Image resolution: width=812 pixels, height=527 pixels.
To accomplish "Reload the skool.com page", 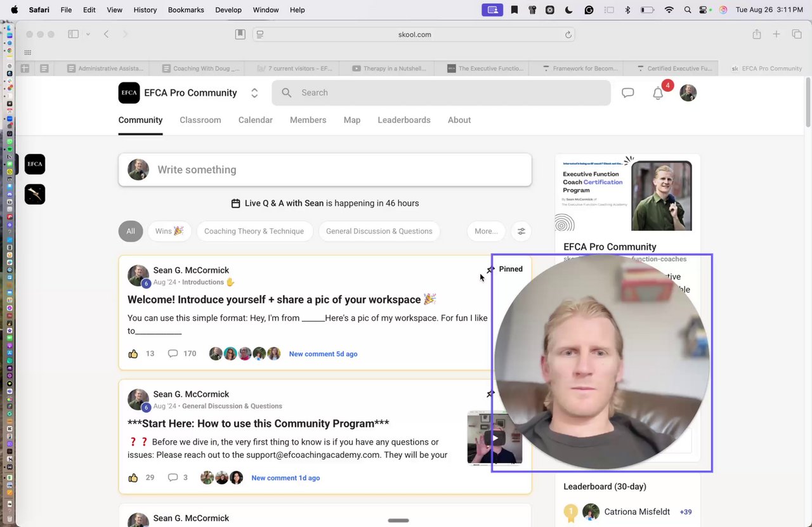I will tap(568, 34).
